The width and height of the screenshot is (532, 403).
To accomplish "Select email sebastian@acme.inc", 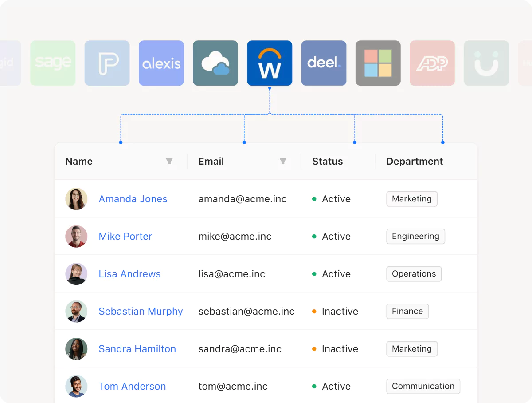I will [246, 311].
